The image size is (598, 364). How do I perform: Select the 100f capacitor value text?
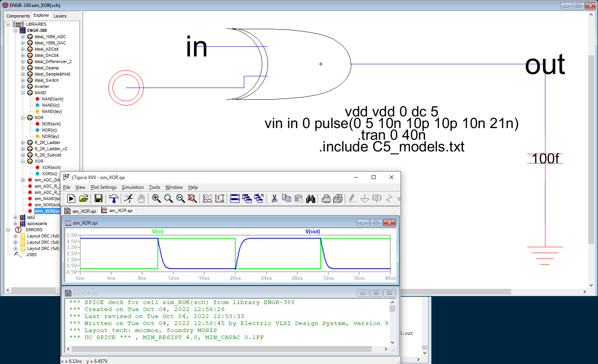[x=545, y=158]
